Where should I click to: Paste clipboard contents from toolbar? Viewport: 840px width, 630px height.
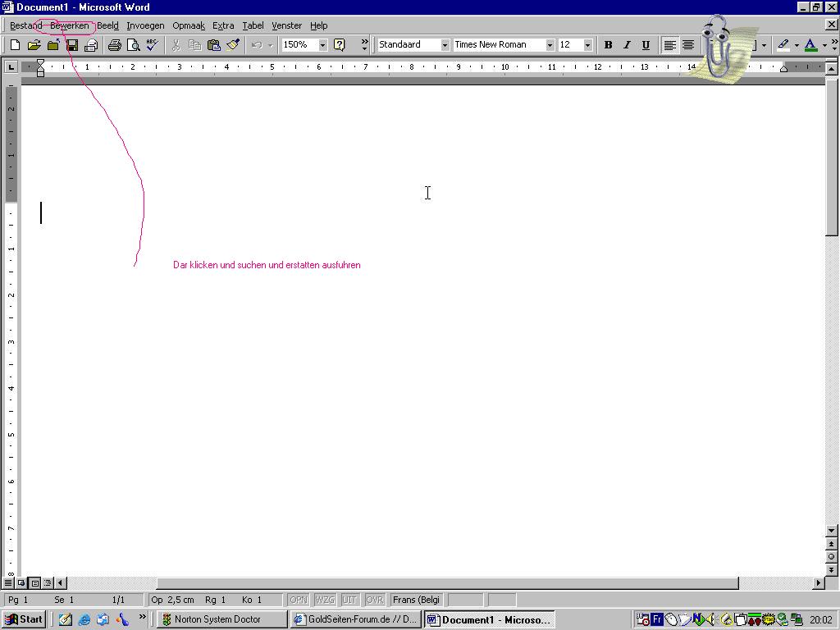click(x=214, y=45)
